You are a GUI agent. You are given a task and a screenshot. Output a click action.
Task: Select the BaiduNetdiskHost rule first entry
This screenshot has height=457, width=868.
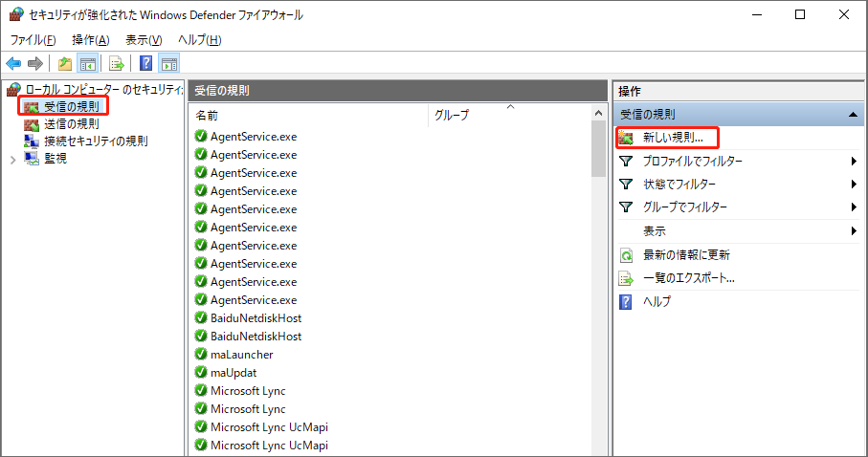point(256,318)
